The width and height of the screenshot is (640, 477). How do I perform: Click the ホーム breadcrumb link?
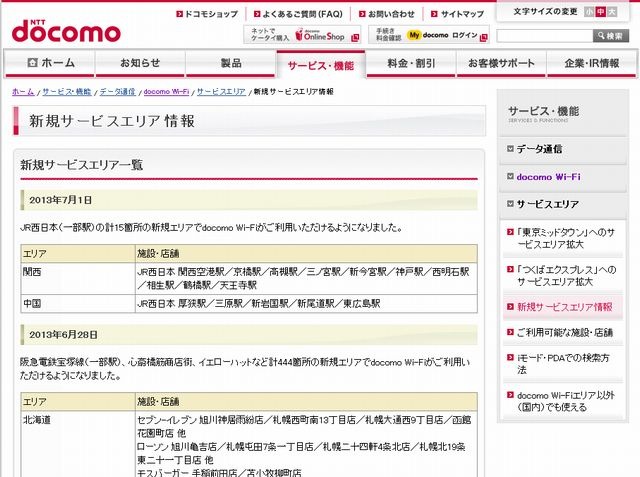pos(23,92)
